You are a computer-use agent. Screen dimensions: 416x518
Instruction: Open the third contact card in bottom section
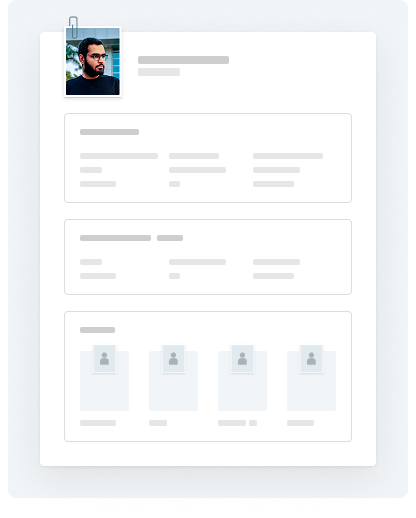pos(242,381)
